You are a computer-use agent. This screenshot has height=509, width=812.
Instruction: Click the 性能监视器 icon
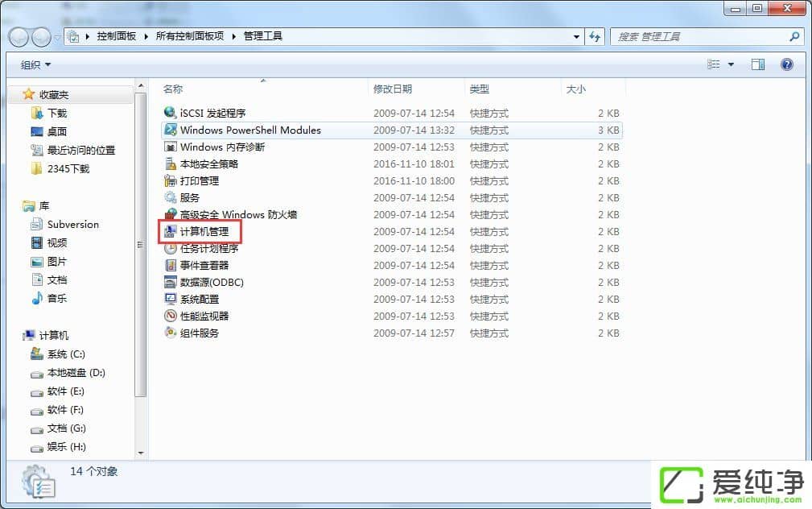pyautogui.click(x=170, y=317)
